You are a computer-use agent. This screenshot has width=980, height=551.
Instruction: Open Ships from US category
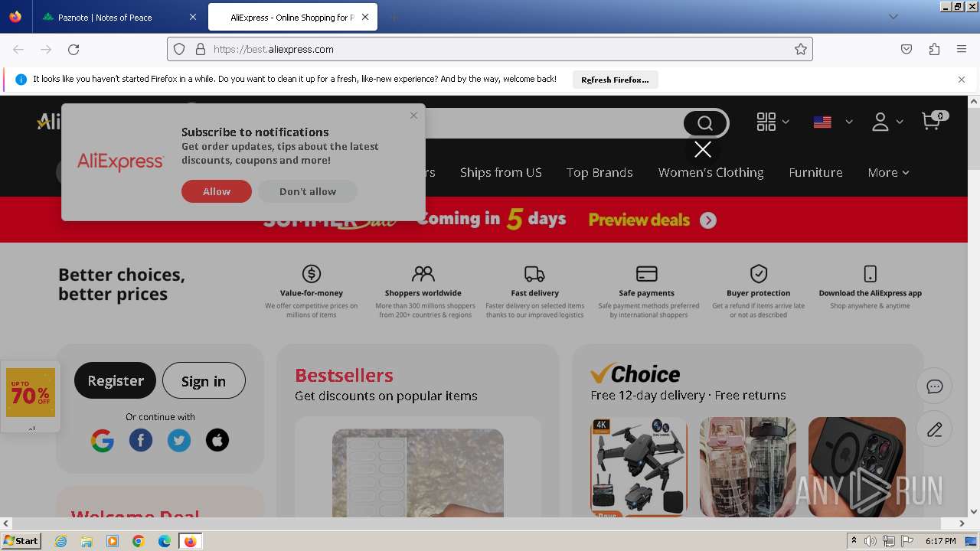[501, 172]
